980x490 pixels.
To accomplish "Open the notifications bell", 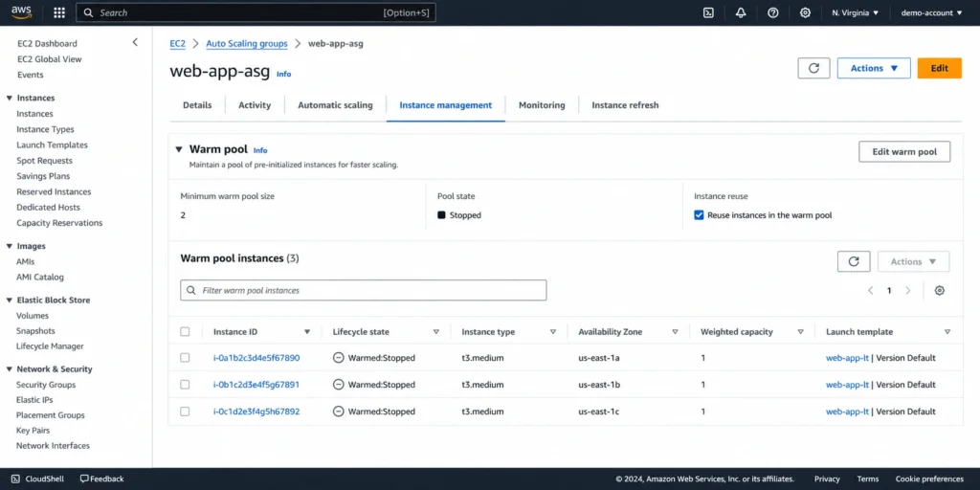I will click(x=741, y=12).
